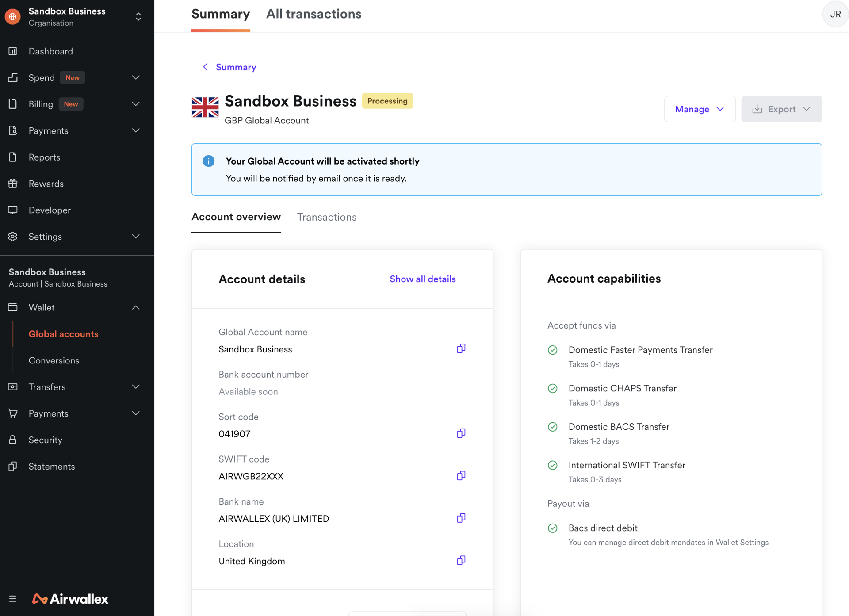Click the Bacs direct debit checkmark
849x616 pixels.
point(553,528)
